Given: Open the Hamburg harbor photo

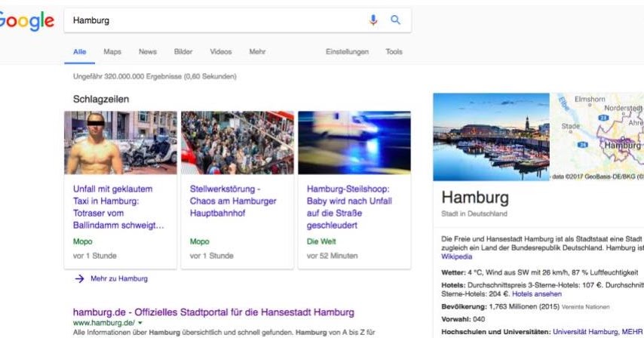Looking at the screenshot, I should pos(491,137).
